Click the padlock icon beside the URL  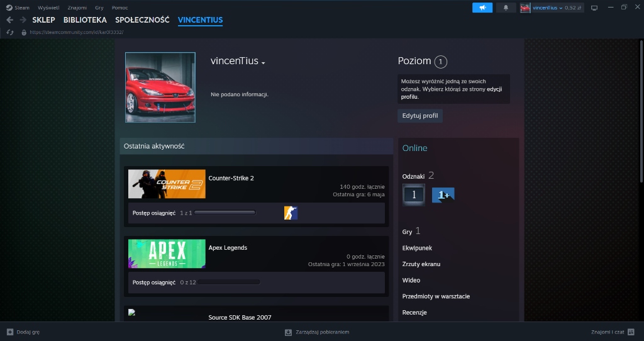(x=24, y=32)
